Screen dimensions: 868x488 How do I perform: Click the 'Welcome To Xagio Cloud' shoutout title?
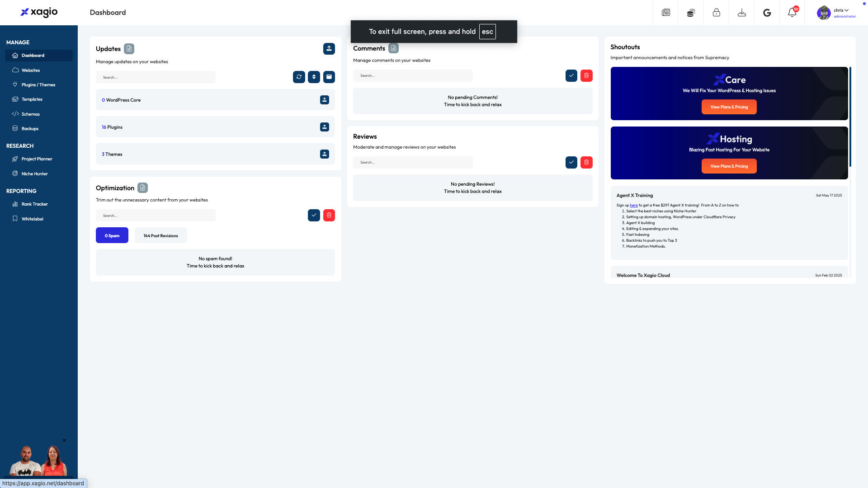coord(643,275)
